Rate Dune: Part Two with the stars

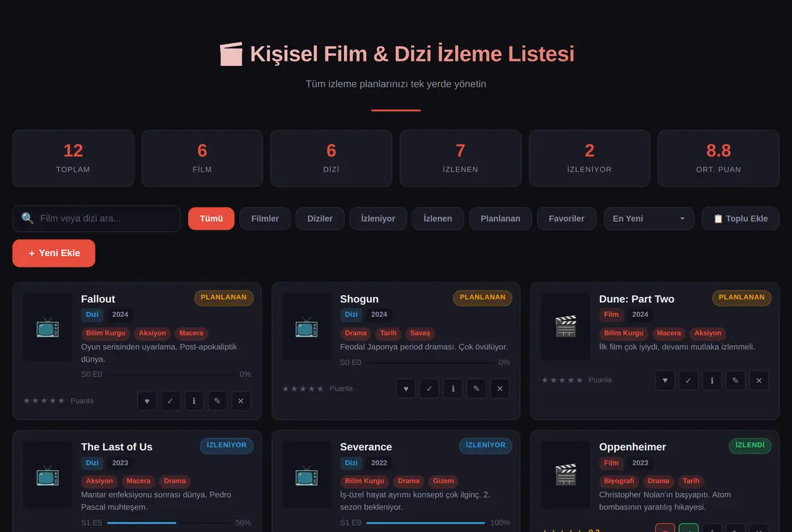coord(562,380)
